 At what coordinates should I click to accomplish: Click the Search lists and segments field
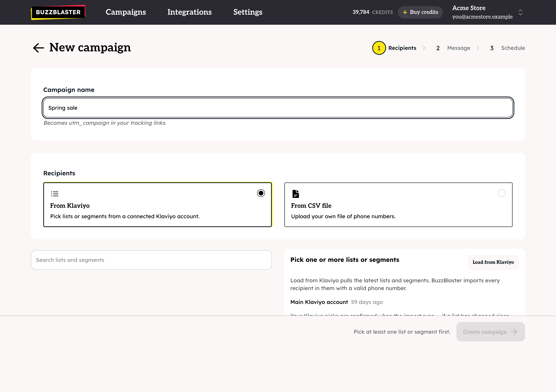coord(151,260)
